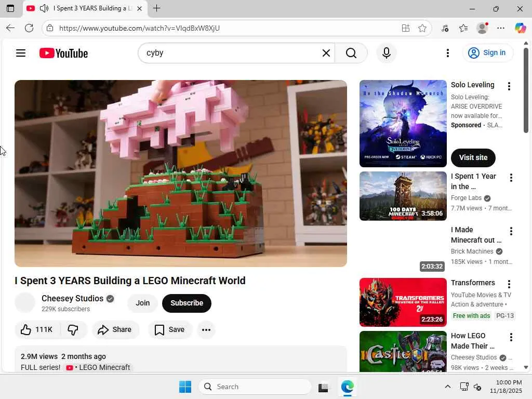This screenshot has width=532, height=399.
Task: Go back with browser back arrow
Action: pyautogui.click(x=10, y=28)
